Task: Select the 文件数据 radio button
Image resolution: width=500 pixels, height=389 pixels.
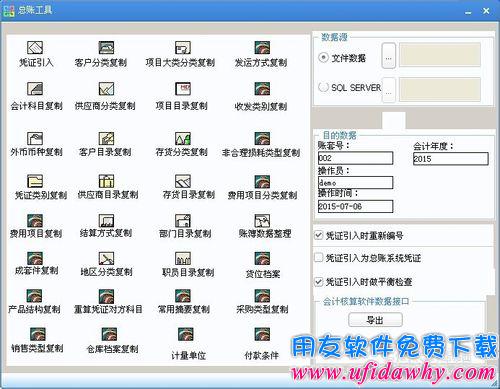Action: click(323, 58)
